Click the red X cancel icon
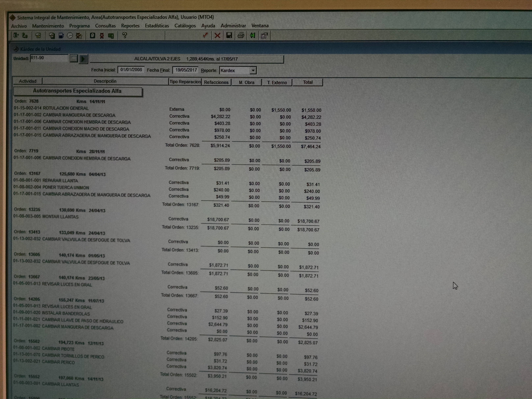Image resolution: width=532 pixels, height=399 pixels. point(217,36)
